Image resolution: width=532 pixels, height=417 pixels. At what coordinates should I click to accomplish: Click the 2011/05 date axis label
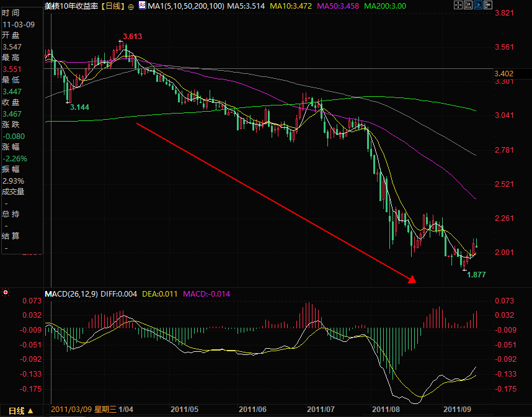184,409
